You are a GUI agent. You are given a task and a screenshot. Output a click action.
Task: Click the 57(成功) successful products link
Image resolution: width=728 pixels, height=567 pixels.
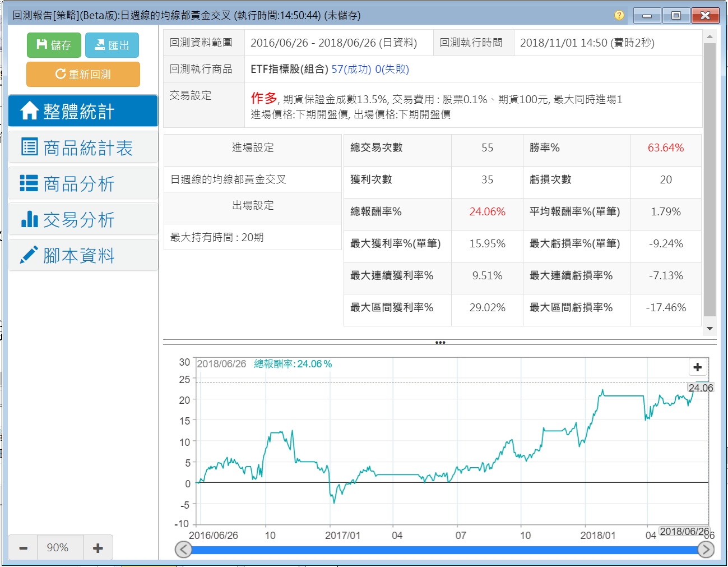351,69
